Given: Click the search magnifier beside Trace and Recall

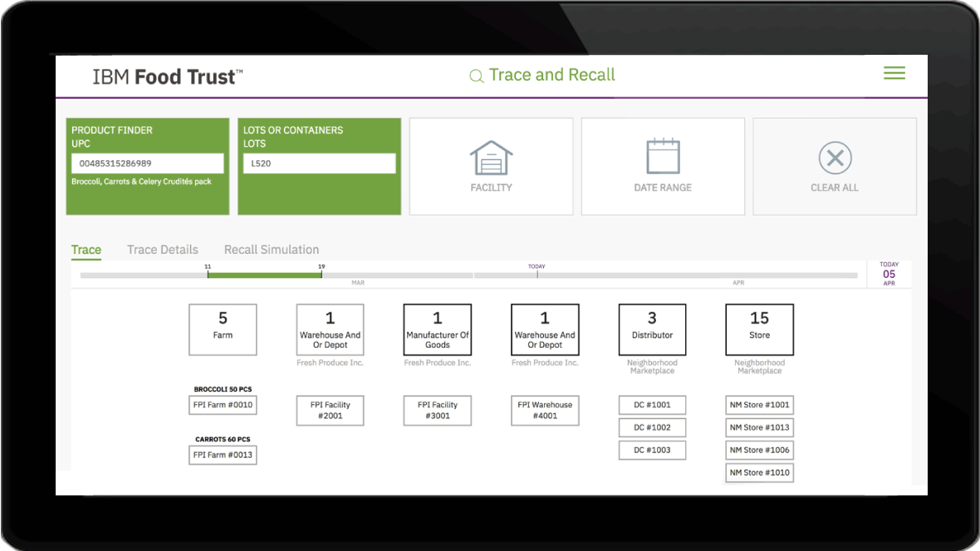Looking at the screenshot, I should [x=476, y=76].
